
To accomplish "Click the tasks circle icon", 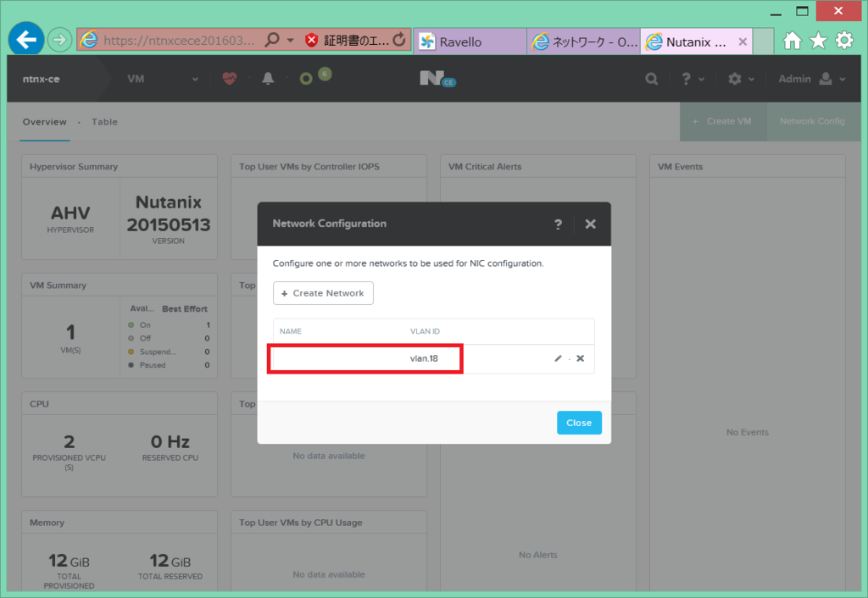I will [x=306, y=79].
